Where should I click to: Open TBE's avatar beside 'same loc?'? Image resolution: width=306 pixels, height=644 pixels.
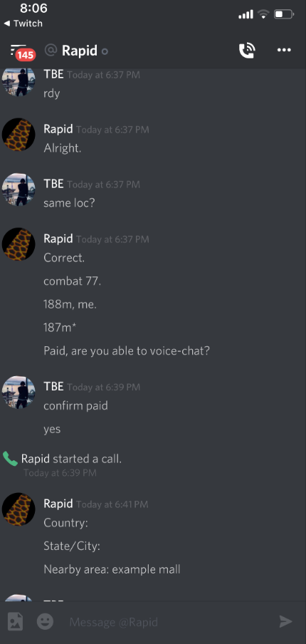(x=19, y=189)
